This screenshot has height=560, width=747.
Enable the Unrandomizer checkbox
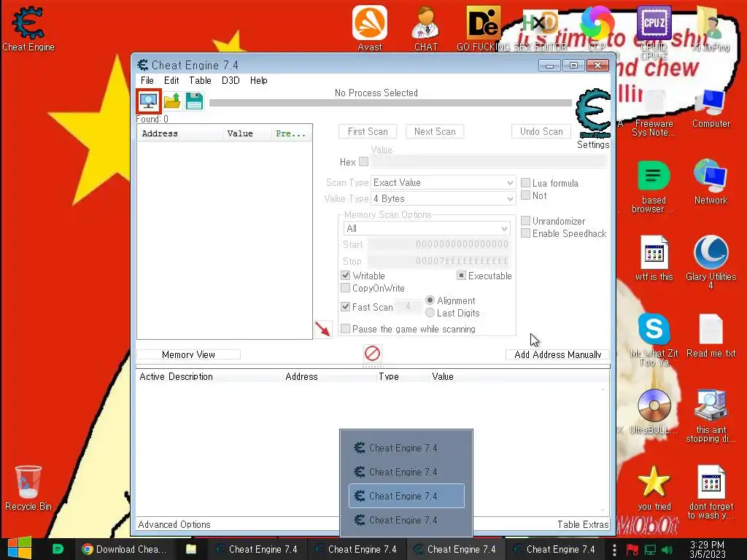tap(525, 221)
